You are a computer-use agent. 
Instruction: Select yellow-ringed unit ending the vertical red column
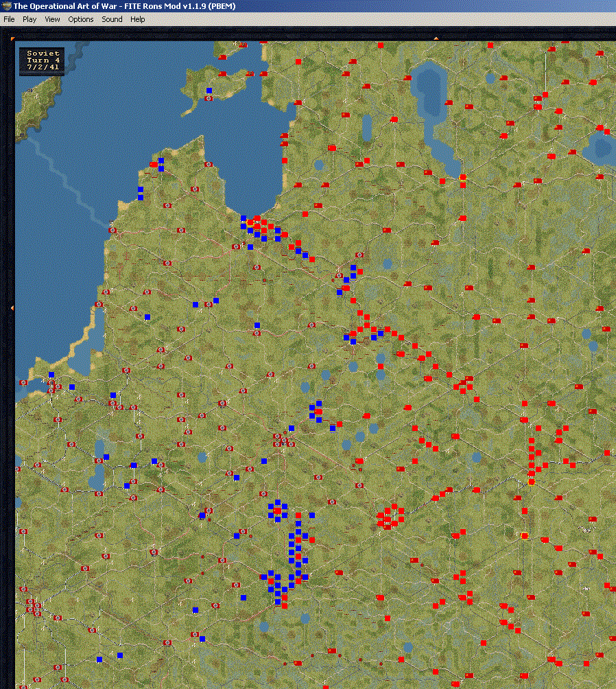pos(531,482)
